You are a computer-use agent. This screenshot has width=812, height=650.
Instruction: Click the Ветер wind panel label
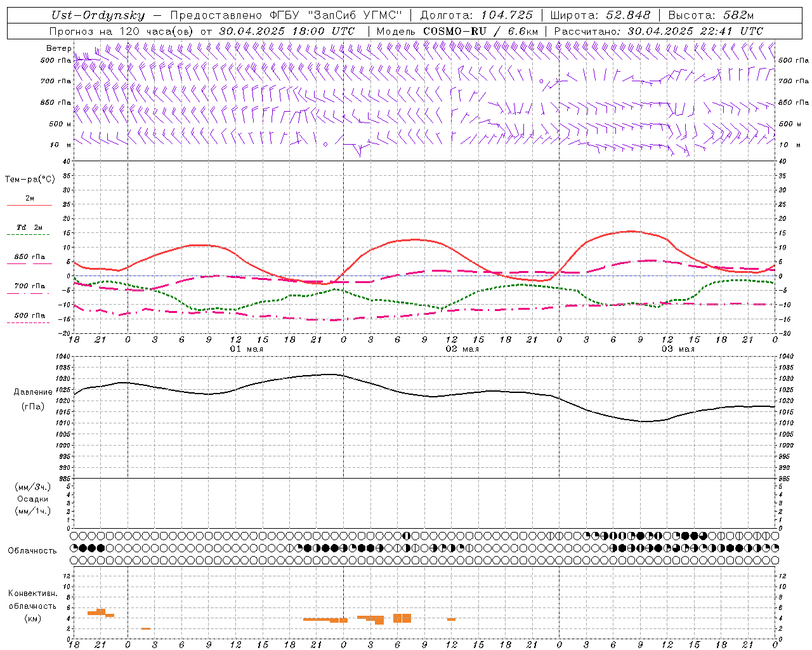[x=58, y=48]
